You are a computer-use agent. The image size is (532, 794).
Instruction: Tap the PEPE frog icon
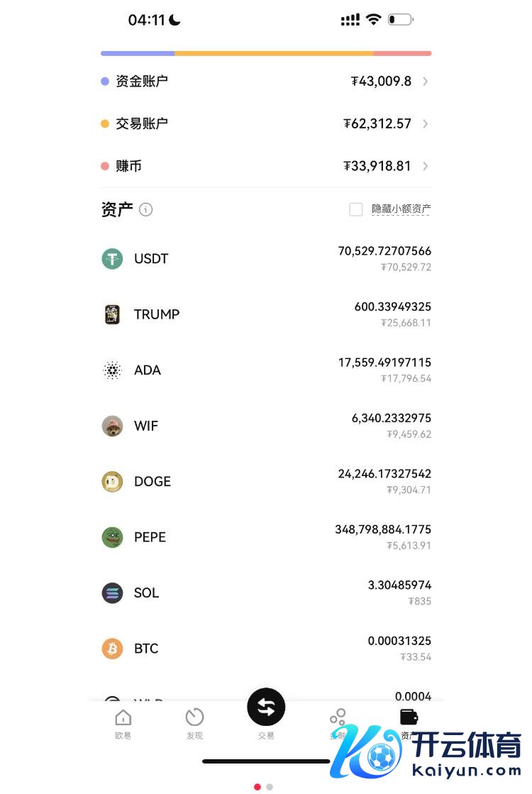click(x=112, y=537)
